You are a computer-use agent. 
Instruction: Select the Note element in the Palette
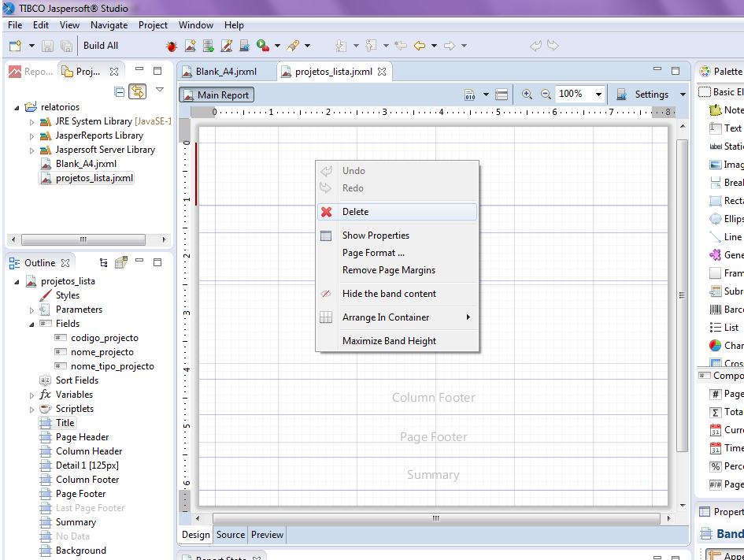pyautogui.click(x=726, y=110)
